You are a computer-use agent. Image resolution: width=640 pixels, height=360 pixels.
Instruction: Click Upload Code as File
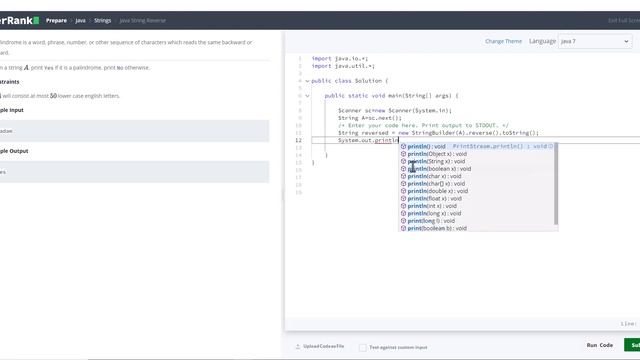323,346
